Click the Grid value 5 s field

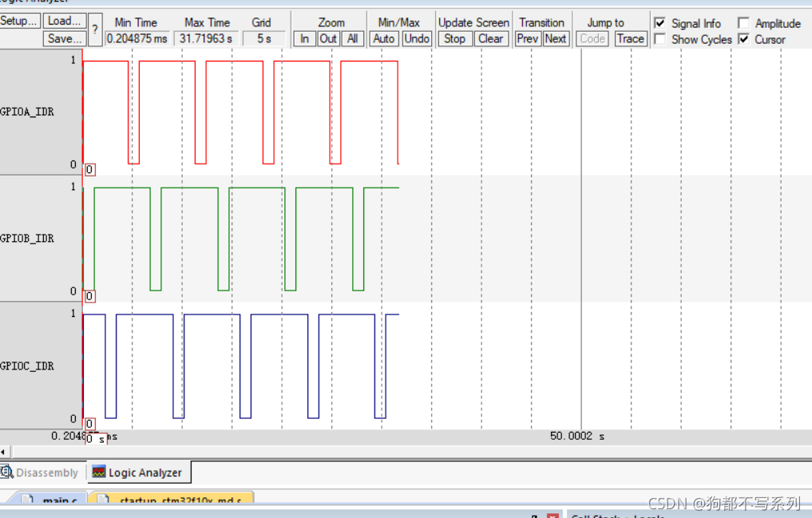[x=264, y=39]
